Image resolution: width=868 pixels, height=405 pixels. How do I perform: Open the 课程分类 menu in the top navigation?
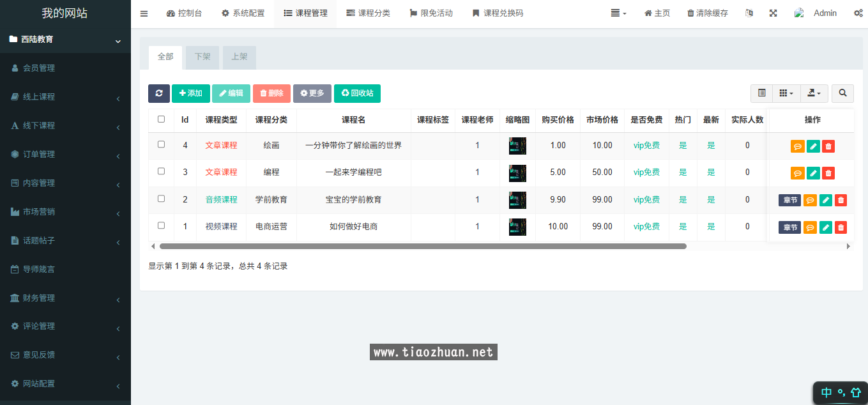point(369,13)
